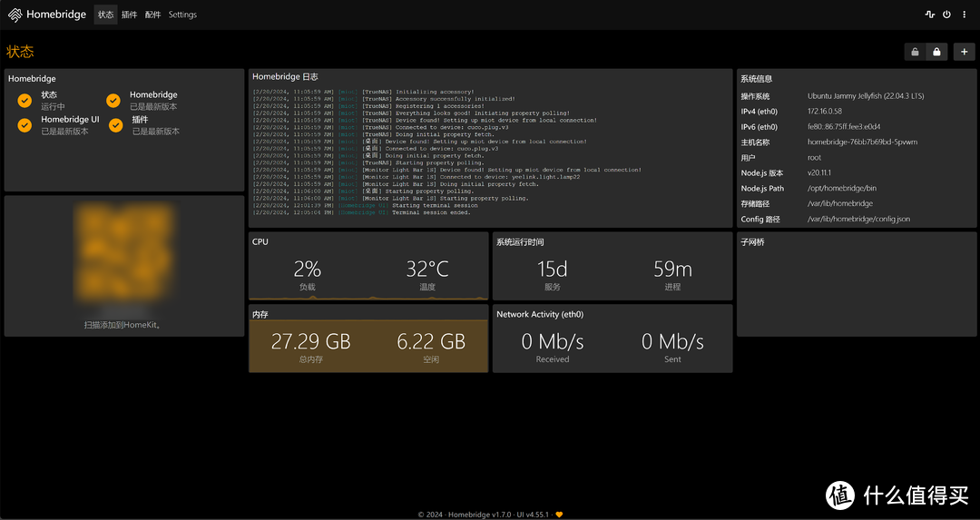Click the 状态 运行中 check icon

[25, 101]
